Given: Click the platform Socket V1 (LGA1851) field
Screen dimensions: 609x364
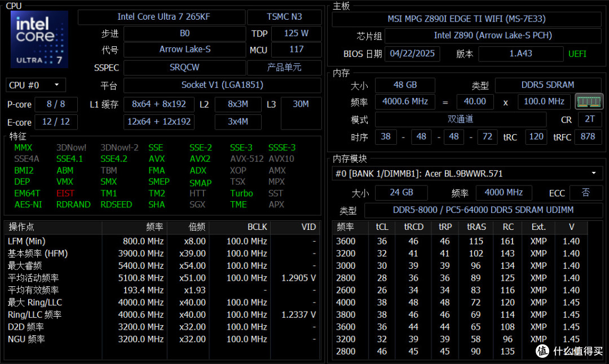Looking at the screenshot, I should 222,85.
